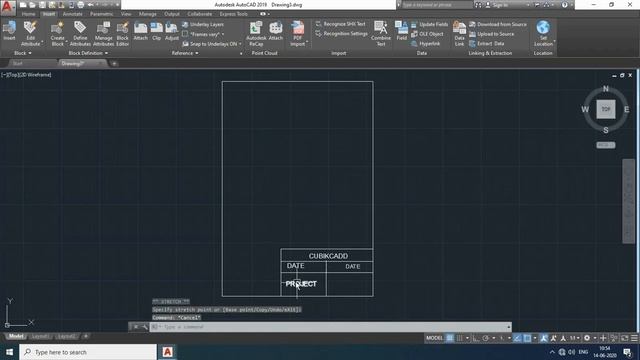640x360 pixels.
Task: Open the AutoCAD application menu logo
Action: coord(8,8)
